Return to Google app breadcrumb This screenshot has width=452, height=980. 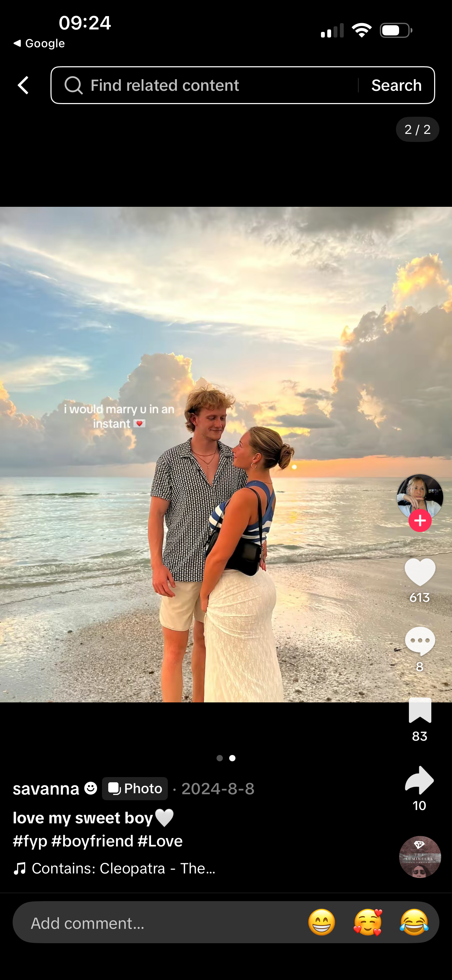(39, 43)
